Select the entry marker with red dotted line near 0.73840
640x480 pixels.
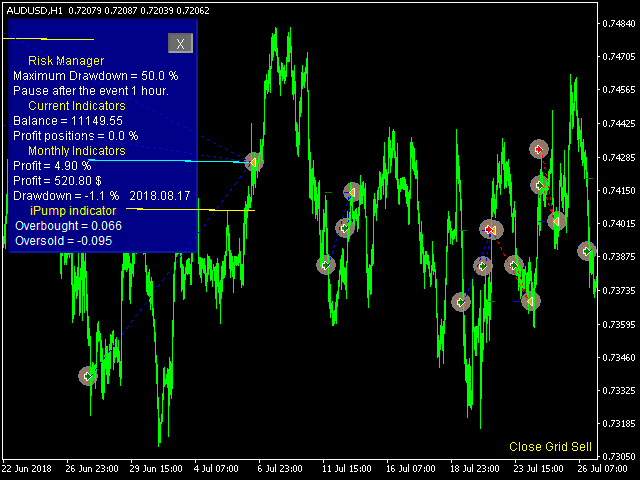(x=513, y=265)
